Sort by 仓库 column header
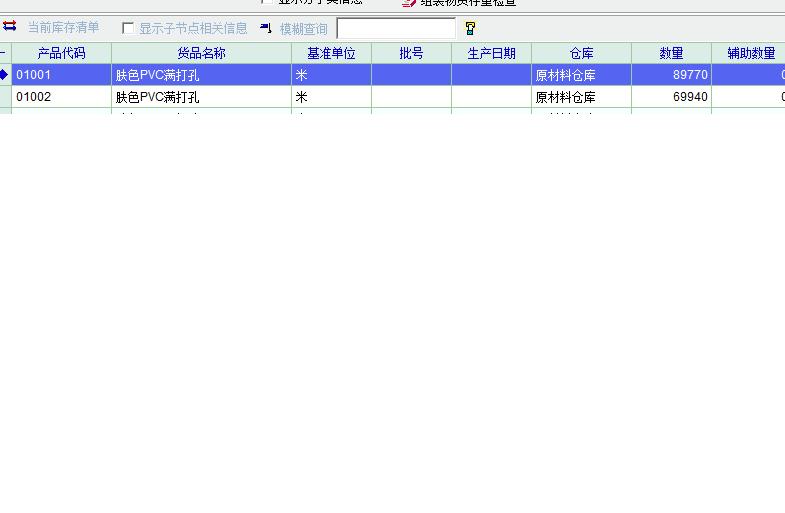 pos(581,53)
